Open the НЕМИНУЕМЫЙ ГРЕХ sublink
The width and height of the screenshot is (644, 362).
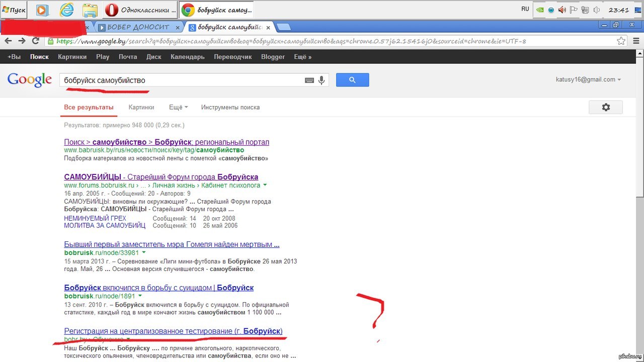coord(95,218)
